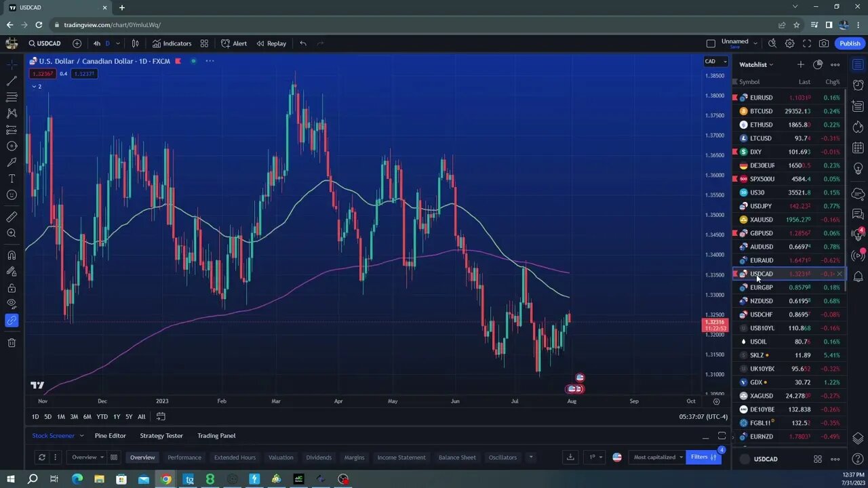Click the USDCAD symbol search field

(45, 43)
